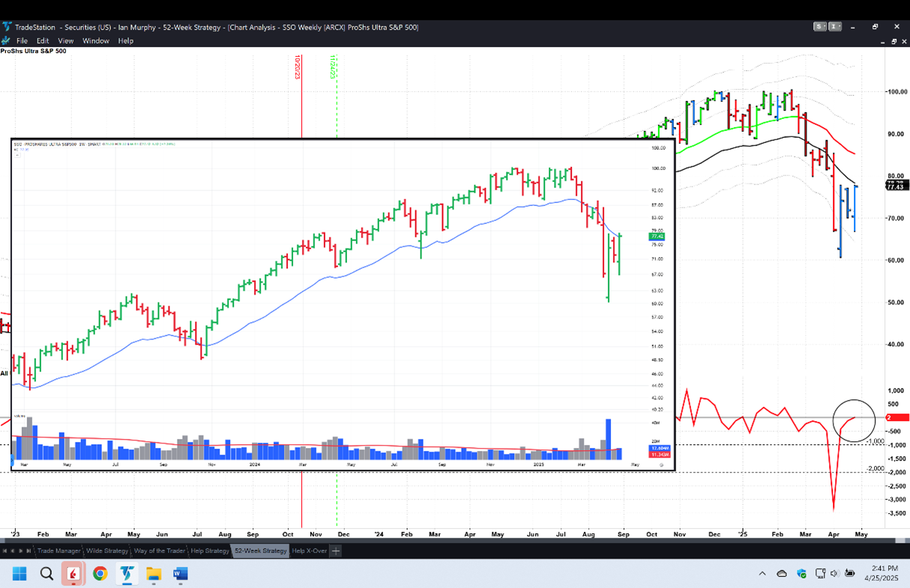Click the volume speaker tray icon
The width and height of the screenshot is (910, 588).
coord(834,574)
